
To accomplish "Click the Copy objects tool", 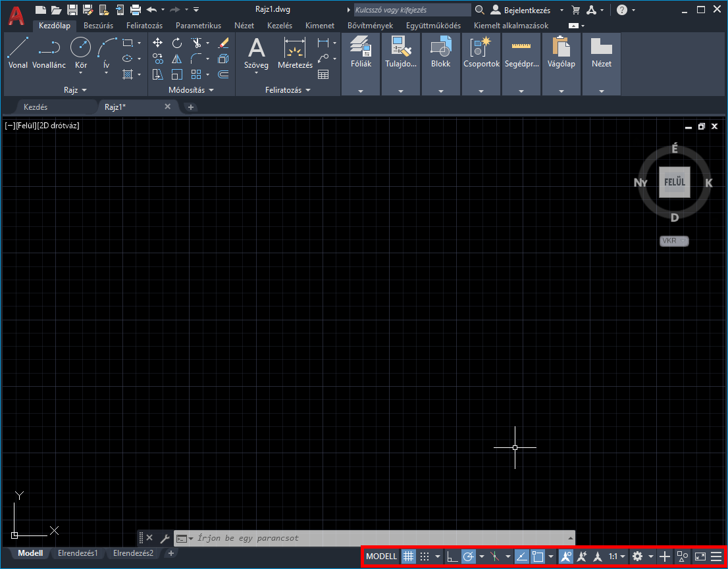I will 157,59.
